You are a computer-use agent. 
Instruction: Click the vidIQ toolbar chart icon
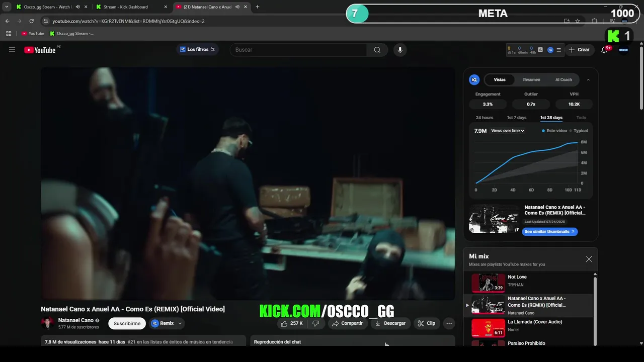point(540,50)
